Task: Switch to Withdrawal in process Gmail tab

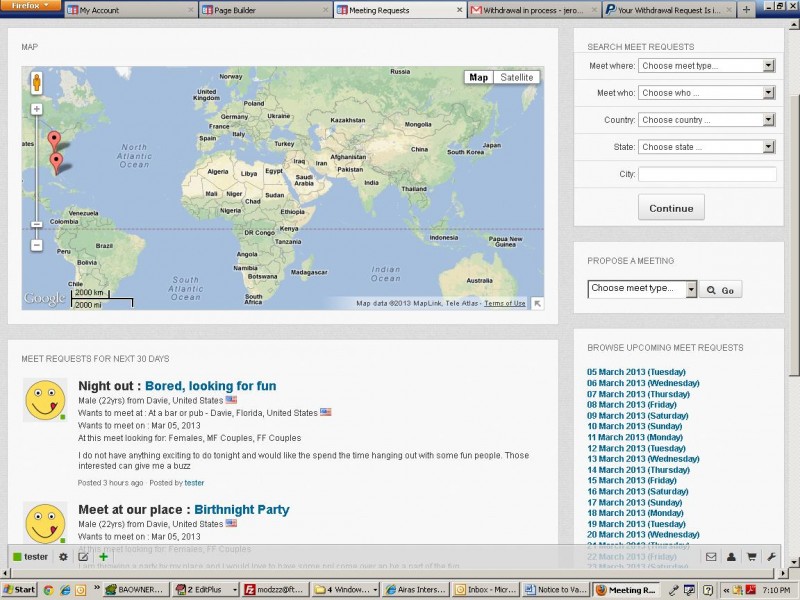Action: point(534,10)
